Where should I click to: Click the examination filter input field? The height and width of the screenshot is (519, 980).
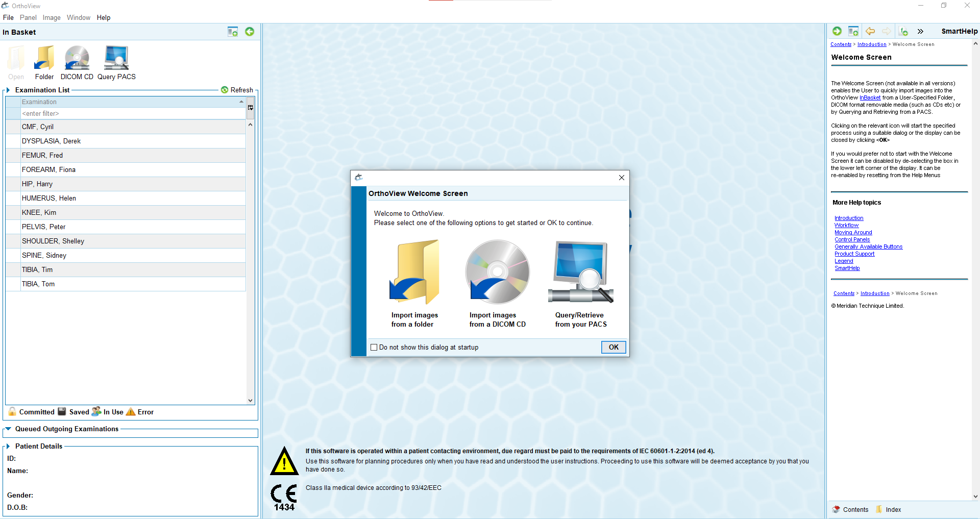point(133,113)
